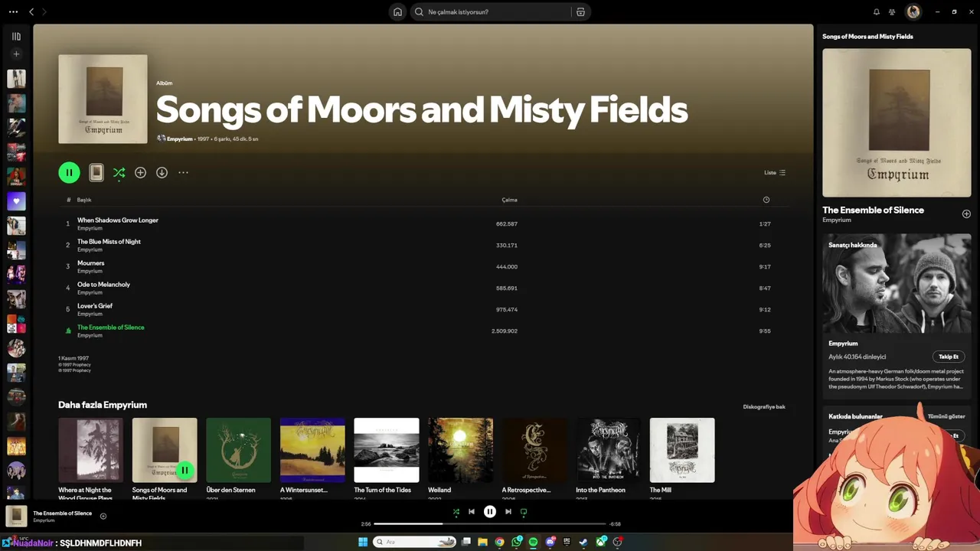Click the large cover art in Now Playing panel
The height and width of the screenshot is (551, 980).
click(897, 122)
